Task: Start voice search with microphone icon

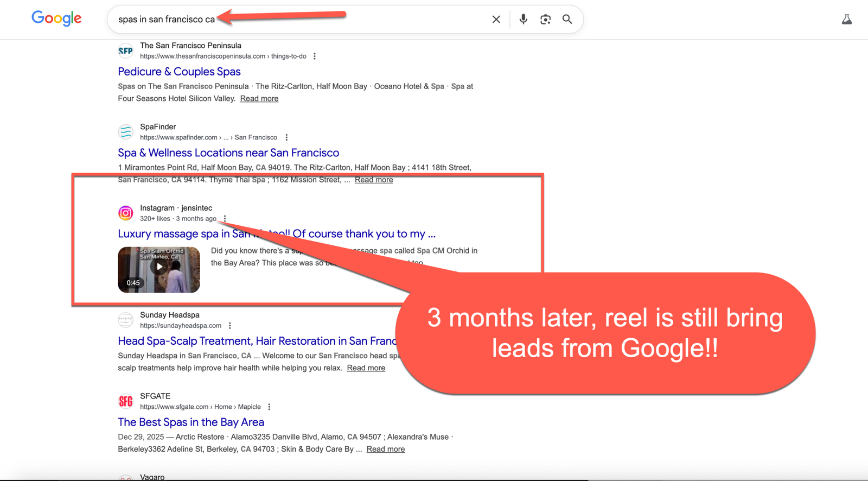Action: [x=523, y=20]
